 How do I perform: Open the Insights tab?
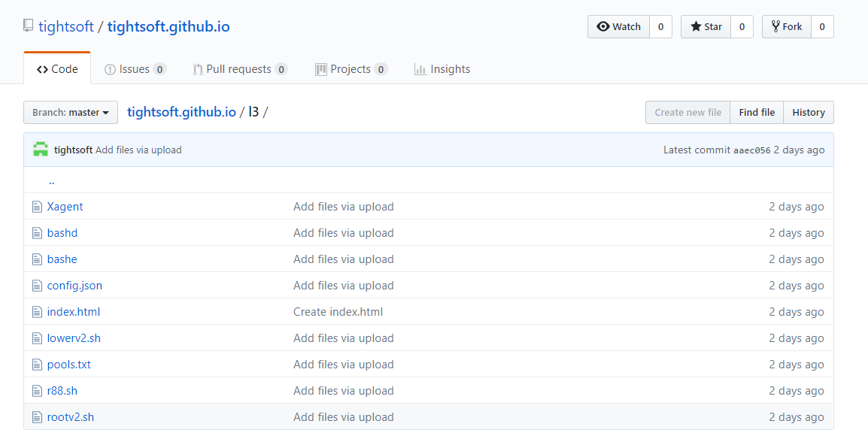coord(442,69)
